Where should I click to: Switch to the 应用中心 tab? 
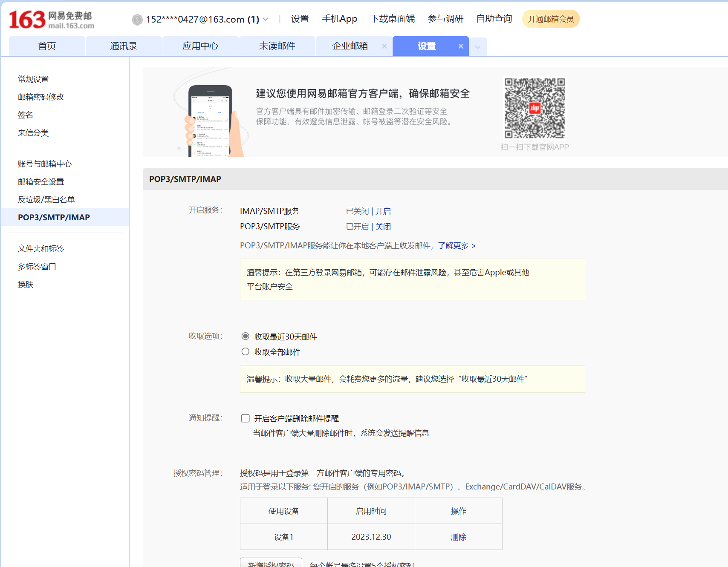click(x=200, y=46)
